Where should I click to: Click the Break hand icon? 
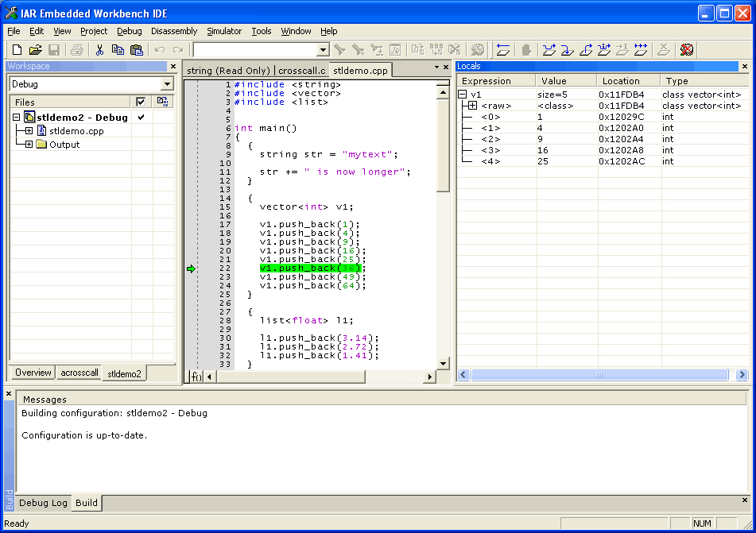click(x=526, y=49)
